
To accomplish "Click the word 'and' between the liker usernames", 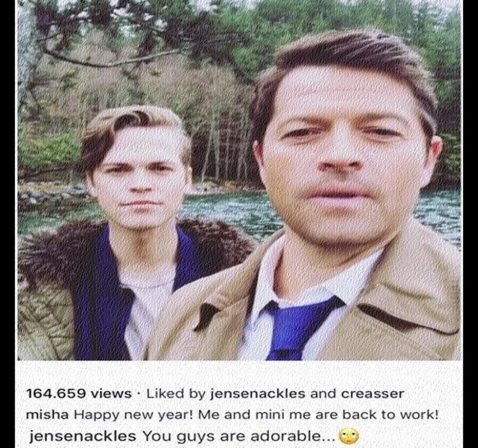I will [x=323, y=394].
